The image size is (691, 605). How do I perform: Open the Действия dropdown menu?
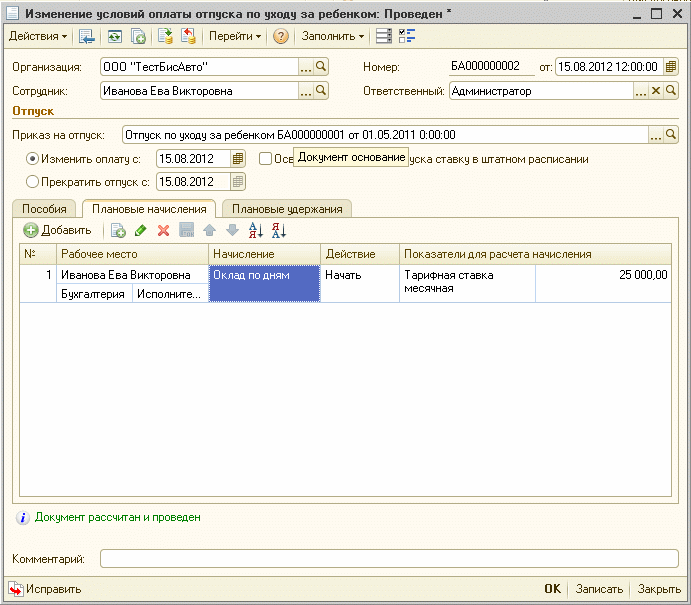pos(38,36)
